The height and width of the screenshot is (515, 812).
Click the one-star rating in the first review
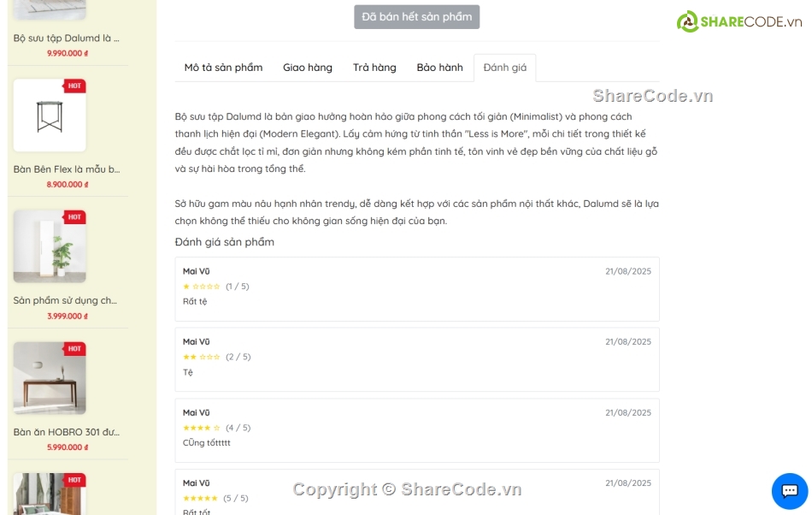tap(202, 287)
